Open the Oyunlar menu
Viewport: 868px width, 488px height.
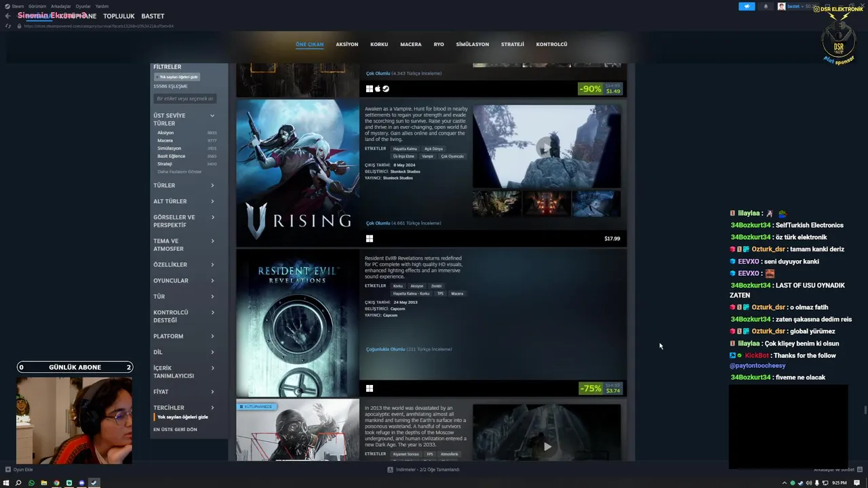[x=83, y=6]
